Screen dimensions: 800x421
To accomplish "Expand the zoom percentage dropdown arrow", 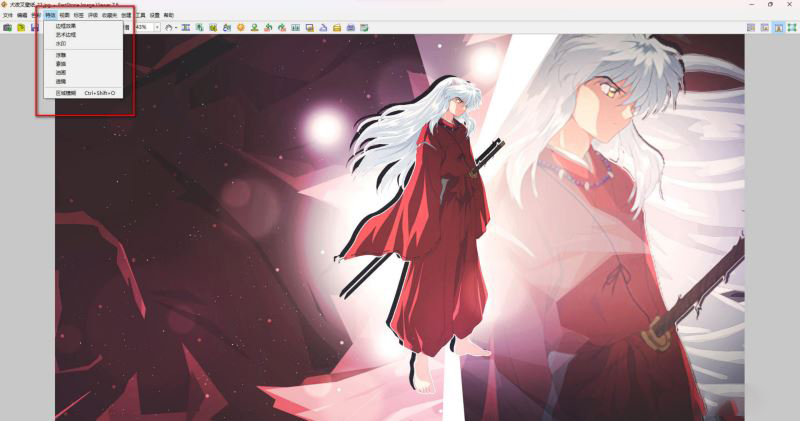I will [157, 28].
